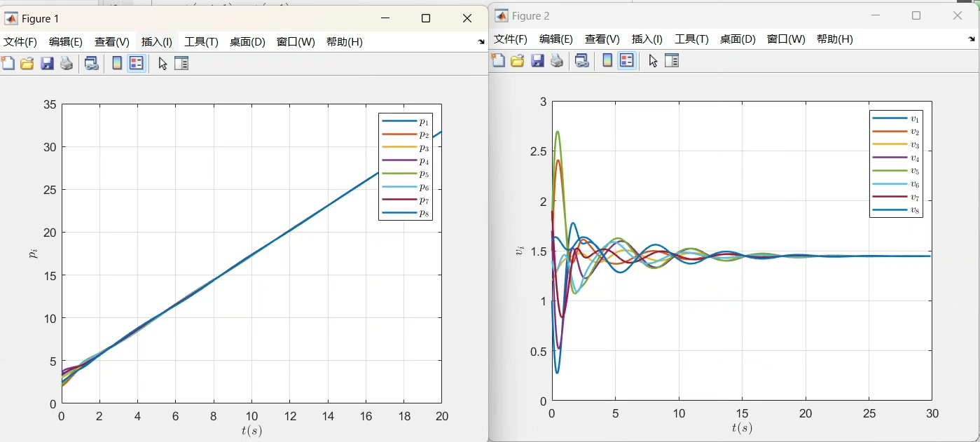Image resolution: width=980 pixels, height=442 pixels.
Task: Click inside Figure 2 velocity plot axes
Action: pos(742,251)
